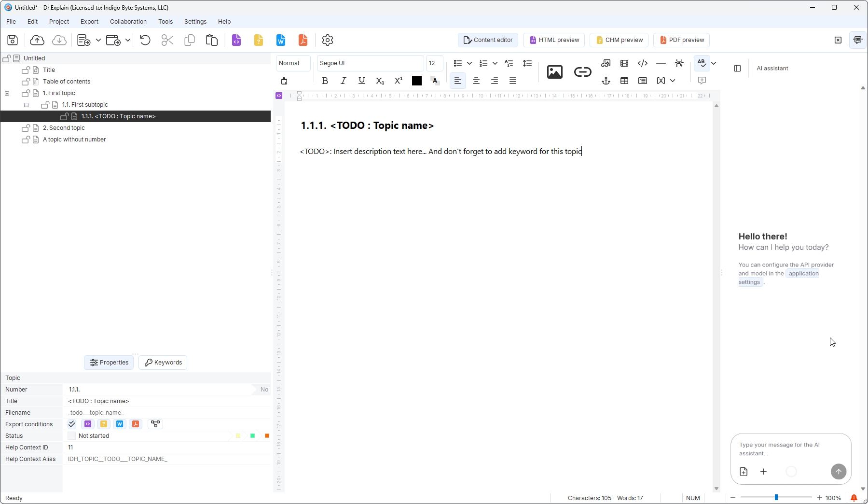Screen dimensions: 868x504
Task: Click the plus icon in AI chat box
Action: (763, 472)
